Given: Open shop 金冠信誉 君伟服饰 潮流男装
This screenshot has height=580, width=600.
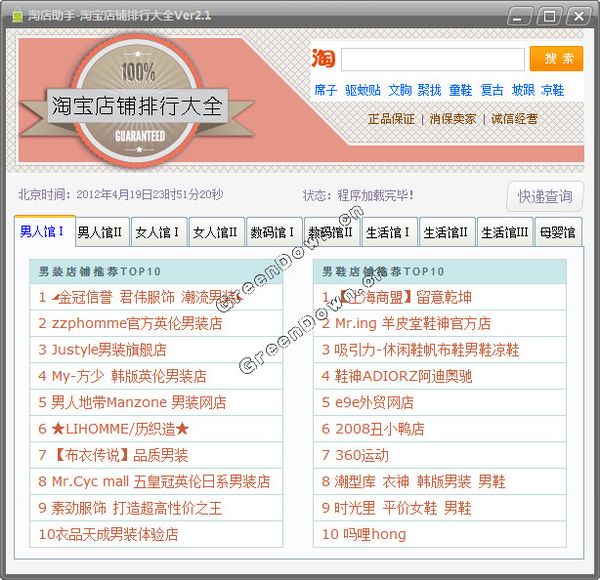Looking at the screenshot, I should (x=156, y=297).
